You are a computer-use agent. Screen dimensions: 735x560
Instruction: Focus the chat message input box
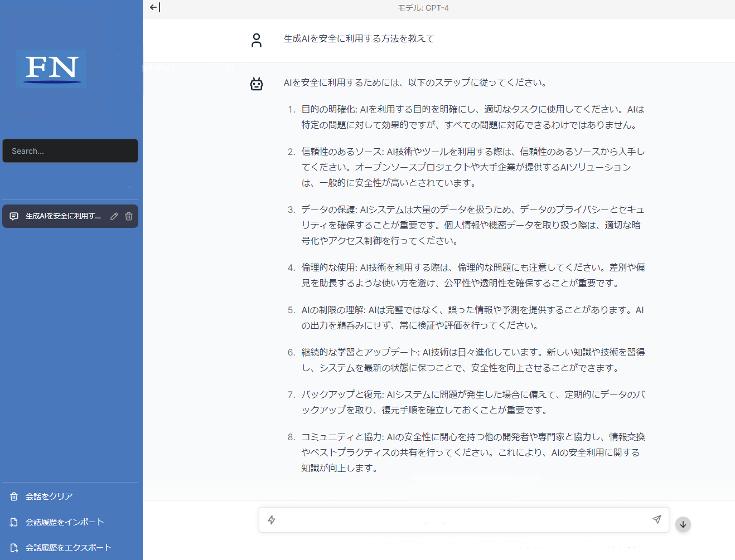click(463, 520)
